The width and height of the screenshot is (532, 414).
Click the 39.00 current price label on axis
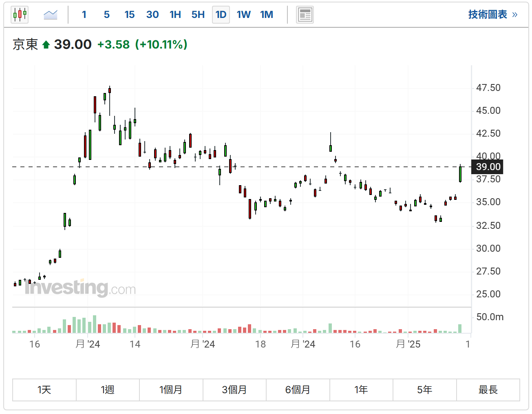pyautogui.click(x=488, y=167)
